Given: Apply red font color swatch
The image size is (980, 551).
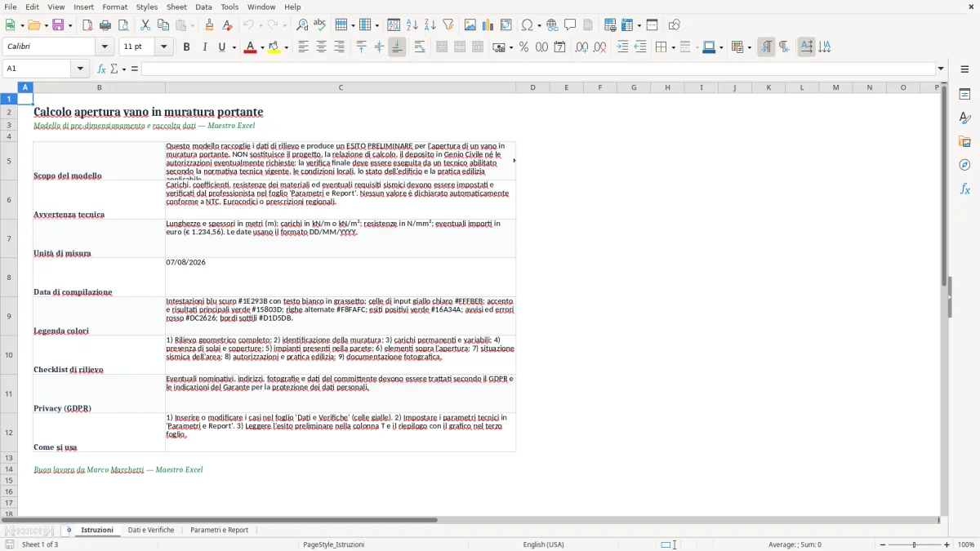Looking at the screenshot, I should click(x=249, y=47).
